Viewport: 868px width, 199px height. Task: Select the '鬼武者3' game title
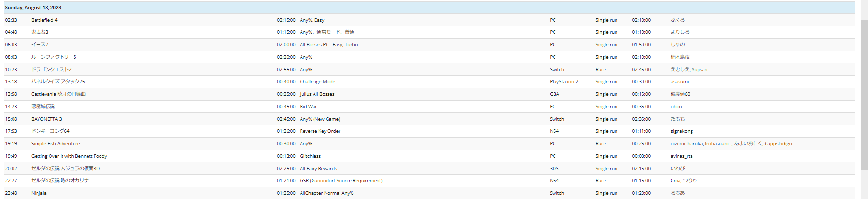tap(39, 32)
